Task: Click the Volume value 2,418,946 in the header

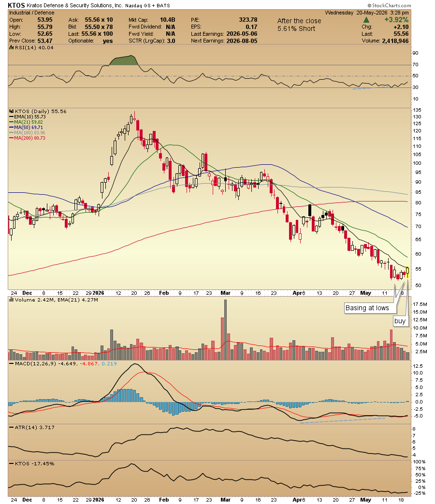Action: 395,41
